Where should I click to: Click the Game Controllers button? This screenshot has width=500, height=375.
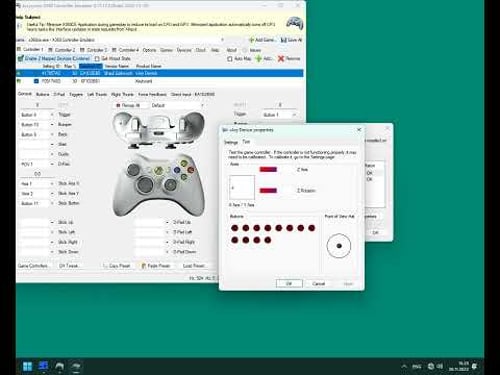tap(33, 266)
